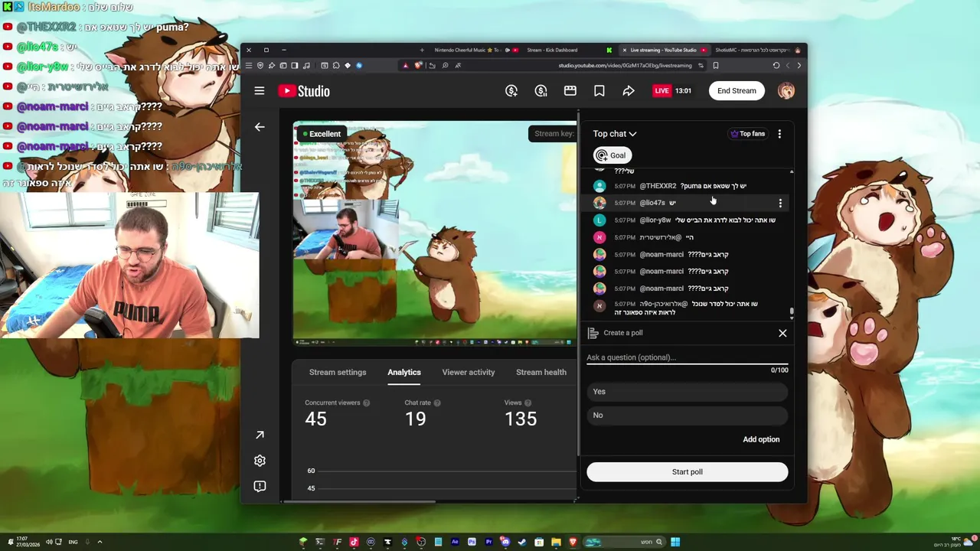Click the Excellent stream status badge

click(322, 134)
